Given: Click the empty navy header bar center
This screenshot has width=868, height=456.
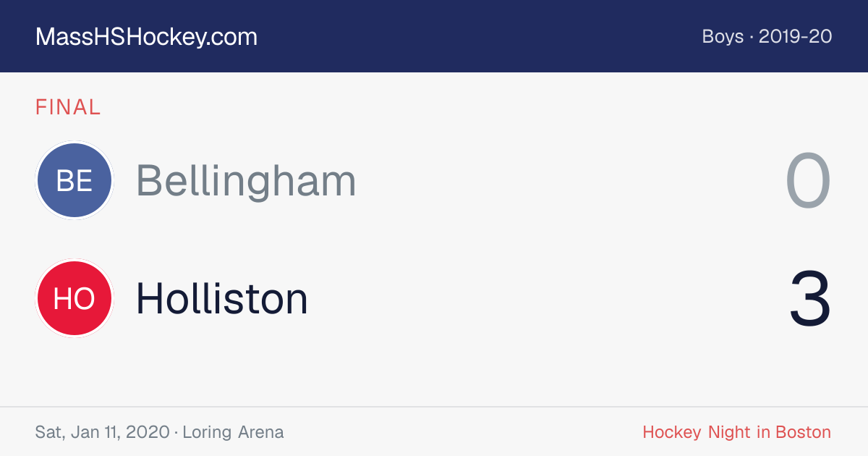Looking at the screenshot, I should coord(477,36).
